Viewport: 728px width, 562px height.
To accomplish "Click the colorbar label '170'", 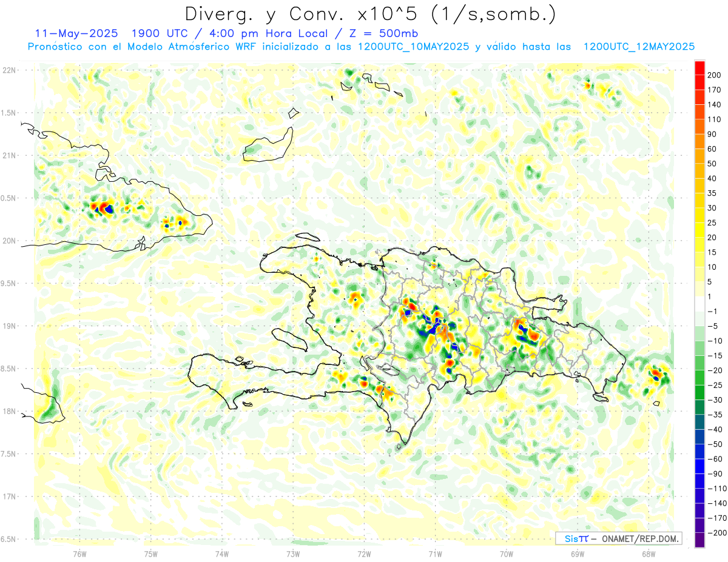I will [715, 90].
